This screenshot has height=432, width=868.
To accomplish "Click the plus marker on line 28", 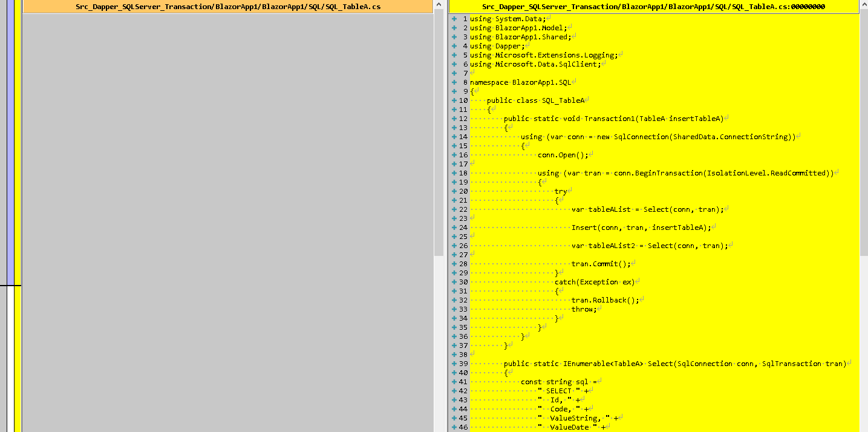I will 454,264.
